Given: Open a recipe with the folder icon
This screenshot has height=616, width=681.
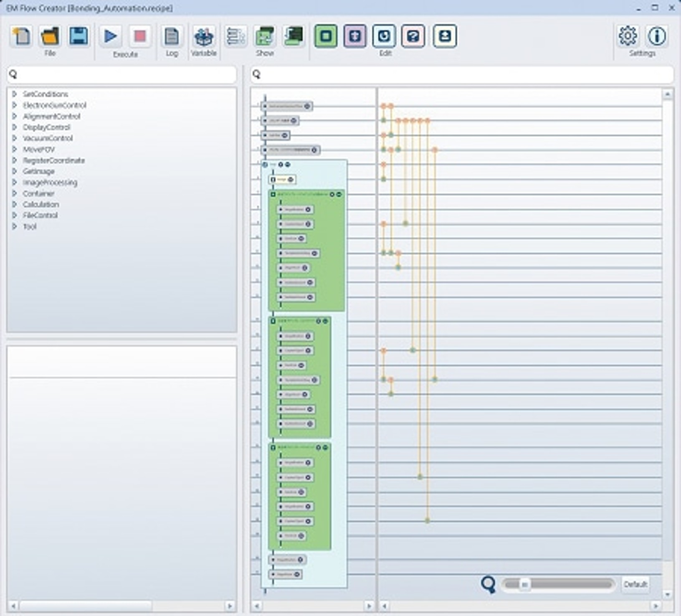Looking at the screenshot, I should click(x=50, y=36).
